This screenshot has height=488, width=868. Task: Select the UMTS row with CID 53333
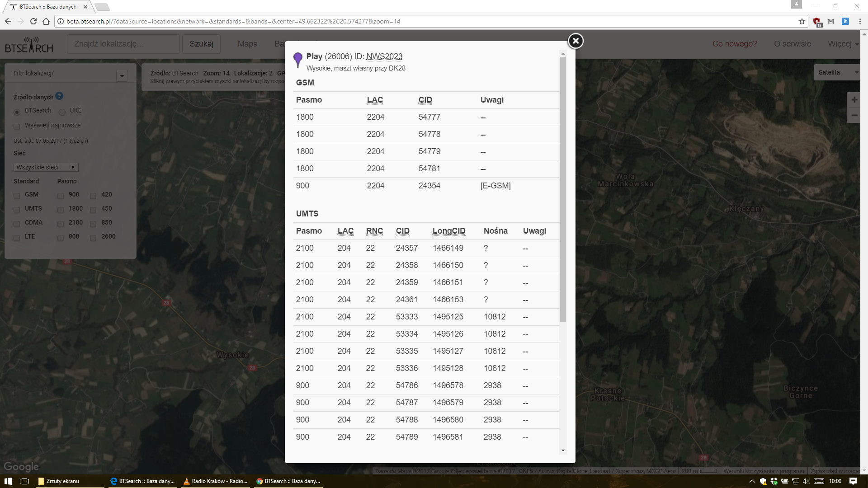[426, 317]
